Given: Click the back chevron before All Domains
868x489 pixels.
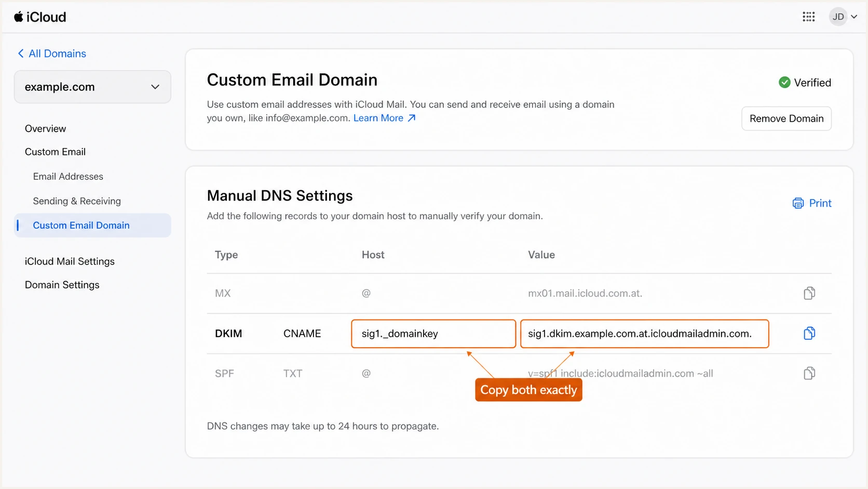Looking at the screenshot, I should [x=21, y=54].
